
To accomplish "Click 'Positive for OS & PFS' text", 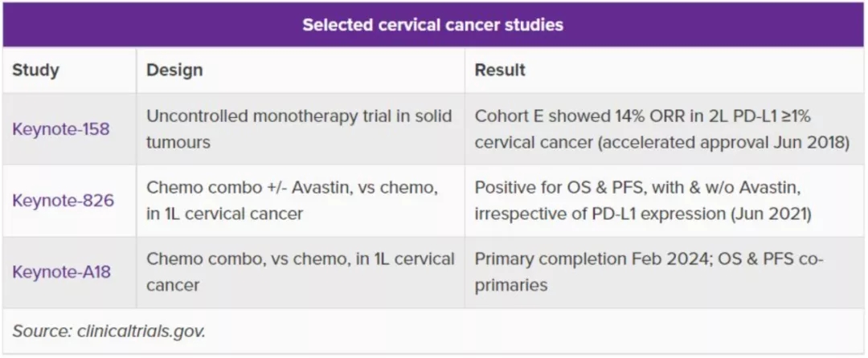I will point(552,187).
